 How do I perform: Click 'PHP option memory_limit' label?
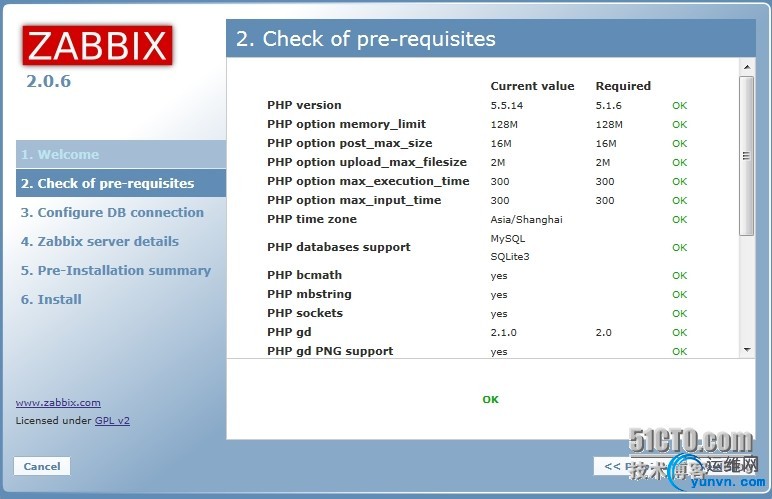point(346,125)
